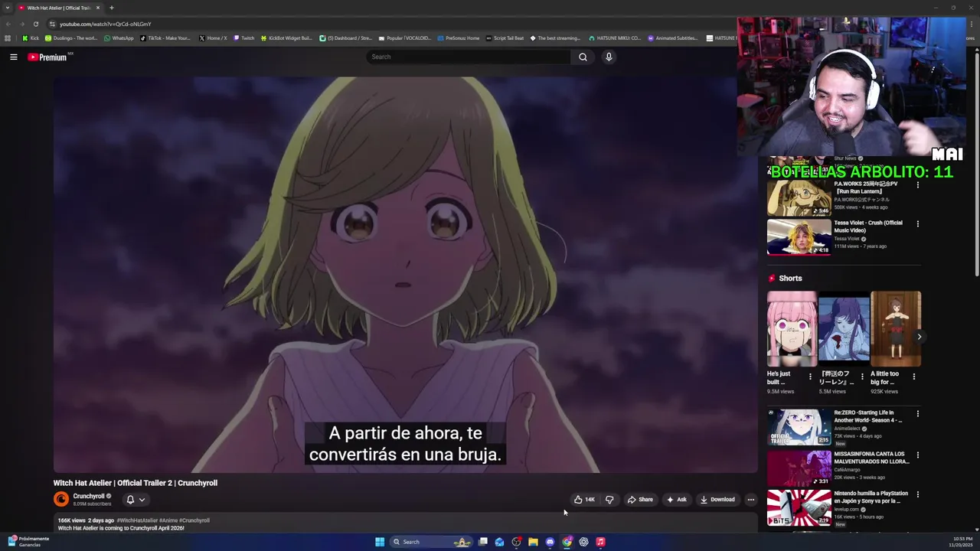Viewport: 980px width, 551px height.
Task: Open tab search dropdown arrow in Chrome
Action: pyautogui.click(x=9, y=8)
